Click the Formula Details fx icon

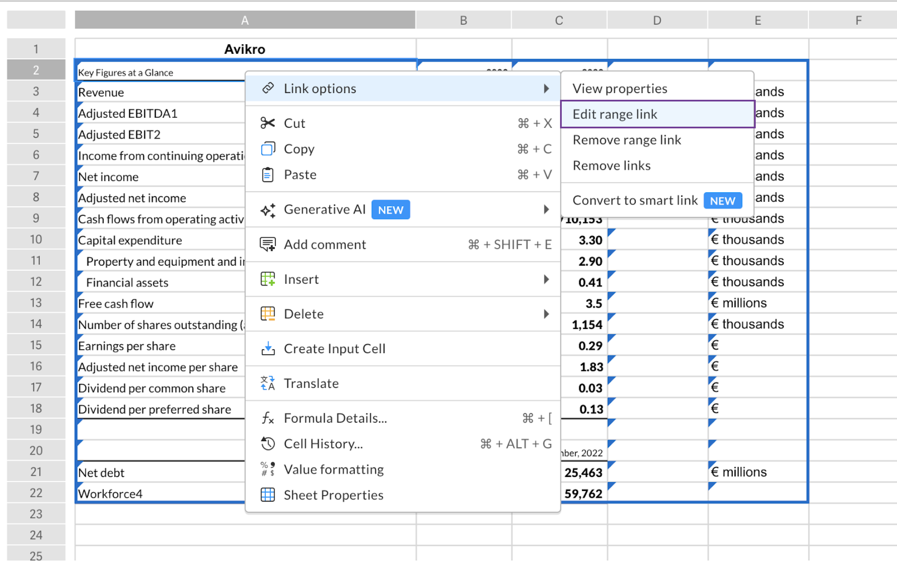(268, 418)
